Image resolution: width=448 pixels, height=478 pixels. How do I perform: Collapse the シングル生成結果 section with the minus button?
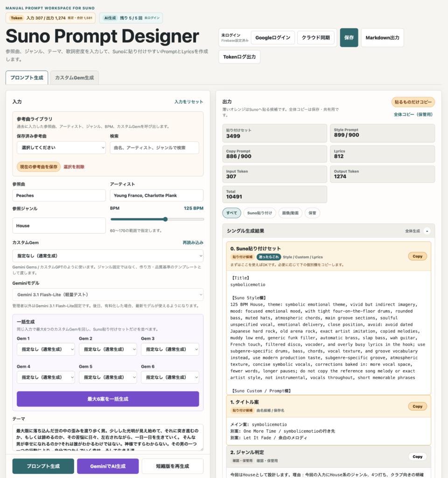pos(427,231)
